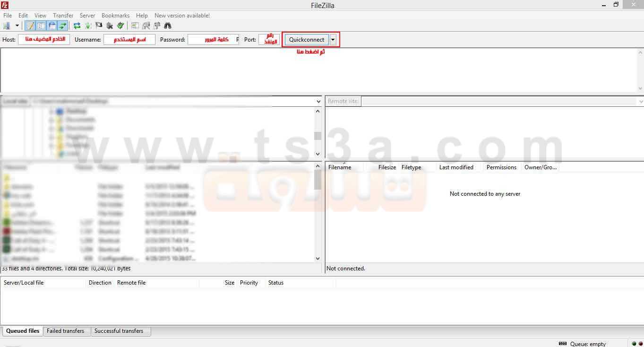Cancel the current operation icon
This screenshot has height=347, width=644.
tap(99, 26)
